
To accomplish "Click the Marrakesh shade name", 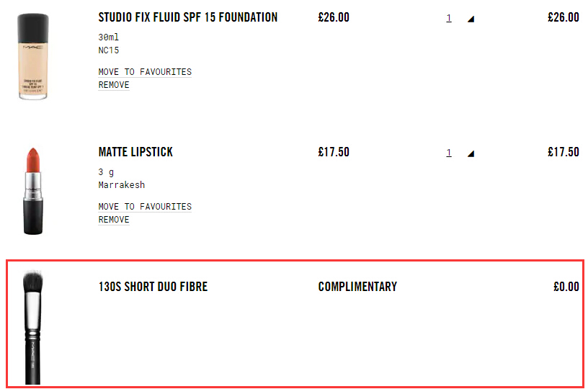I will point(122,185).
